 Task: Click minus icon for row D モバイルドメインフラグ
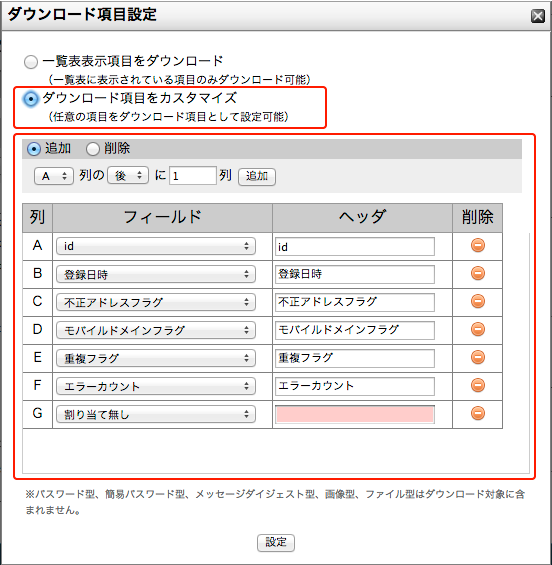tap(478, 329)
